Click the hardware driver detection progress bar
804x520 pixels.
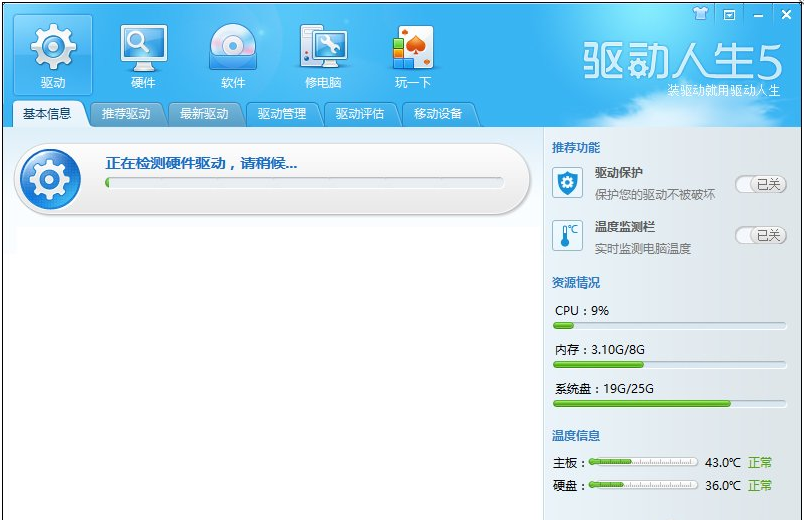click(304, 183)
